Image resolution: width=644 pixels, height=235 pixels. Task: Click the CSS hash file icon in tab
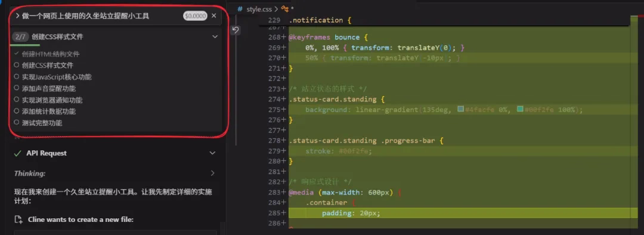(240, 8)
